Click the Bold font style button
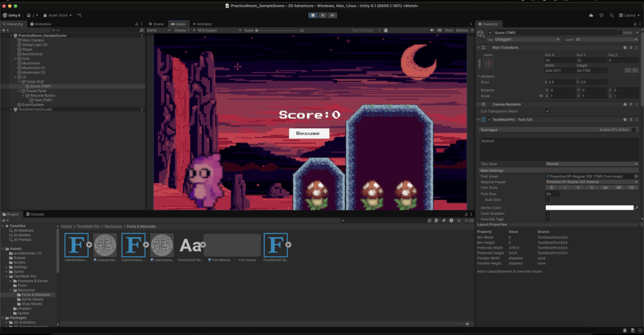This screenshot has width=644, height=335. [x=551, y=188]
